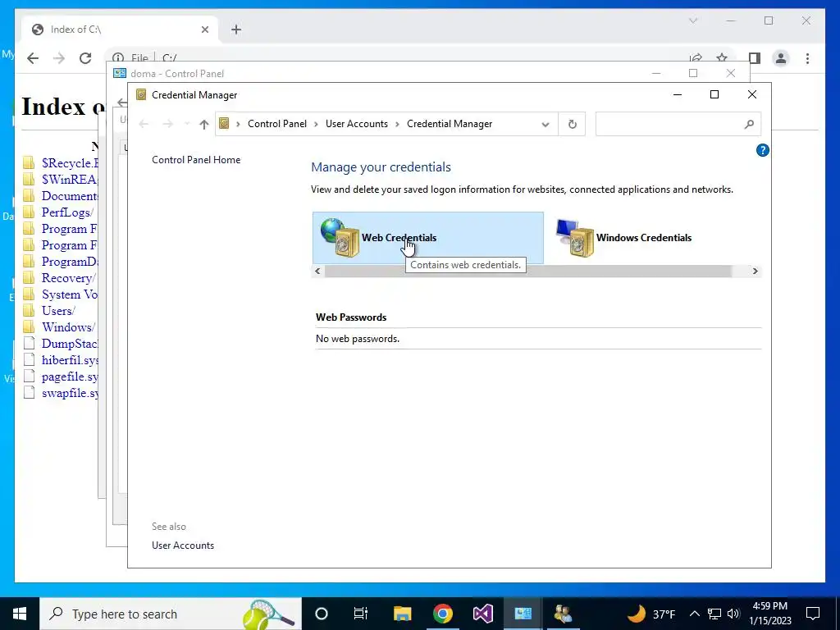The image size is (840, 630).
Task: Close the doma - Control Panel window
Action: 731,73
